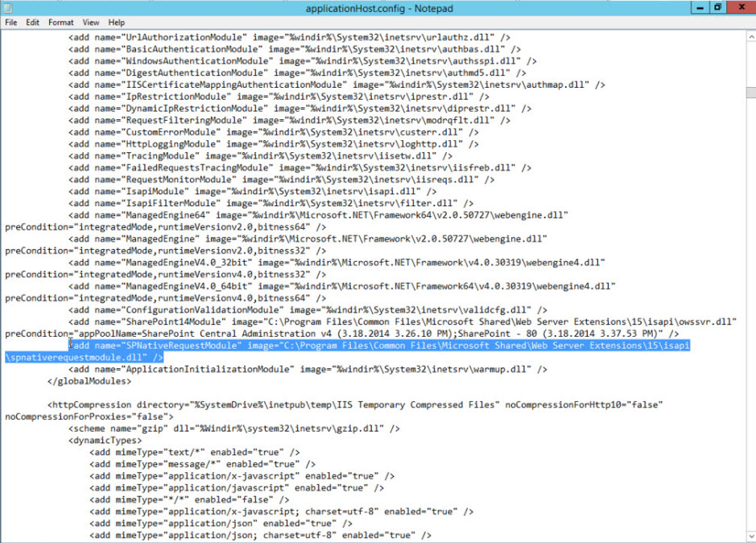The image size is (756, 543).
Task: Click the IISCertificateMappingAuthenticationModule line
Action: click(337, 85)
